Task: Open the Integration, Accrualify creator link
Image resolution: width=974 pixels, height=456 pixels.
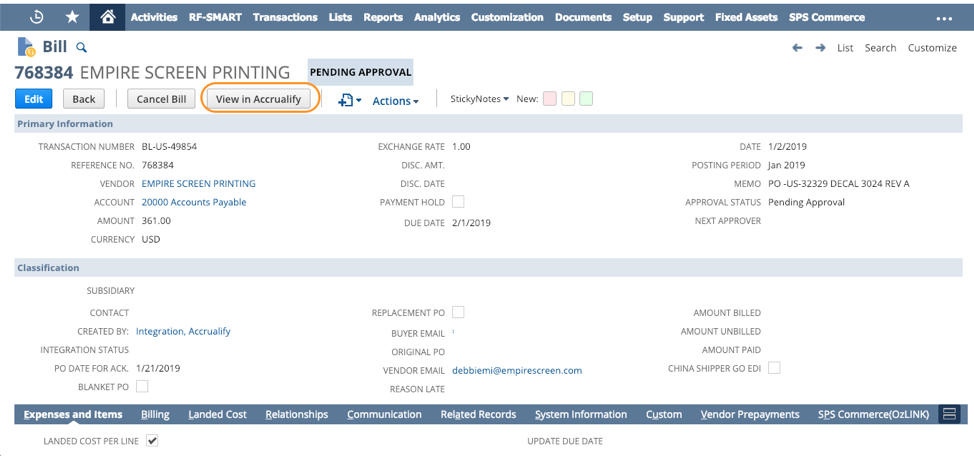Action: (183, 331)
